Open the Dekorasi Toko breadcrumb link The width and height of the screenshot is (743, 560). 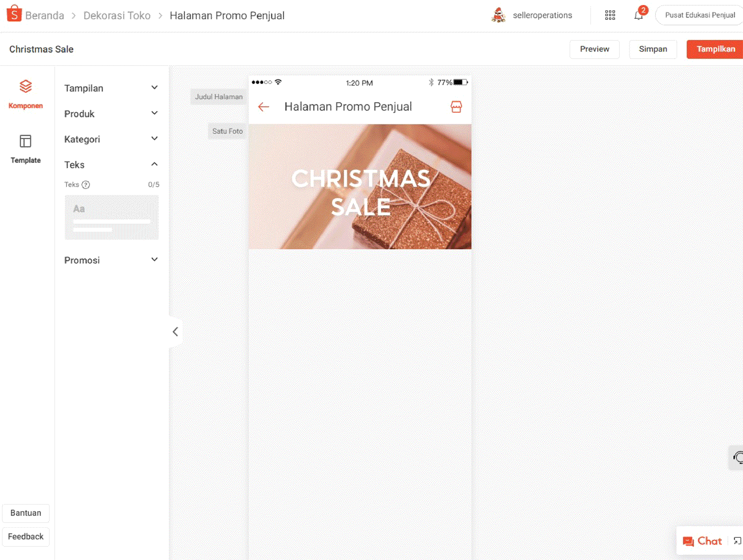[x=117, y=16]
